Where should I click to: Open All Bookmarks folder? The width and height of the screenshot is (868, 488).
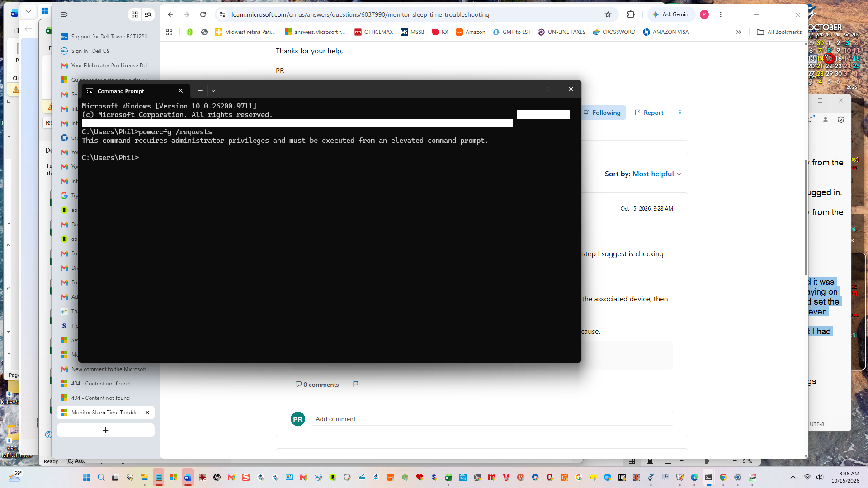(779, 32)
